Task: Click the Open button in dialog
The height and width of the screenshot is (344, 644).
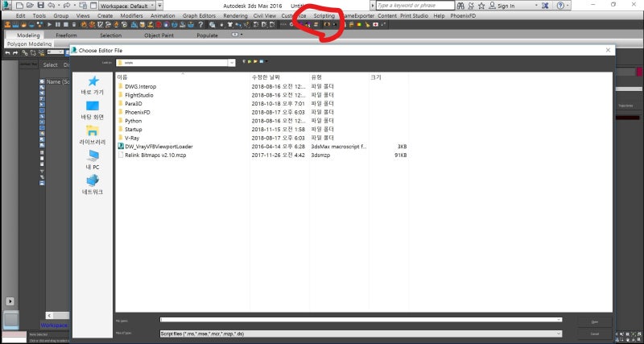Action: [594, 322]
